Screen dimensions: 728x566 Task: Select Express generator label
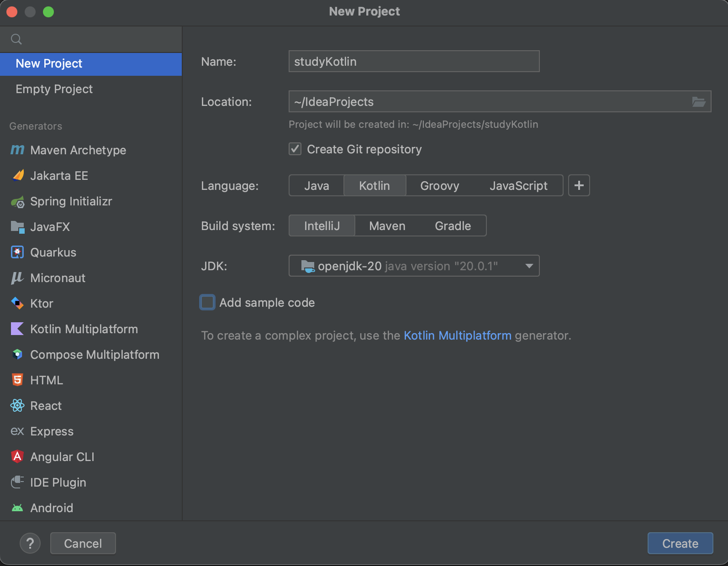point(52,431)
